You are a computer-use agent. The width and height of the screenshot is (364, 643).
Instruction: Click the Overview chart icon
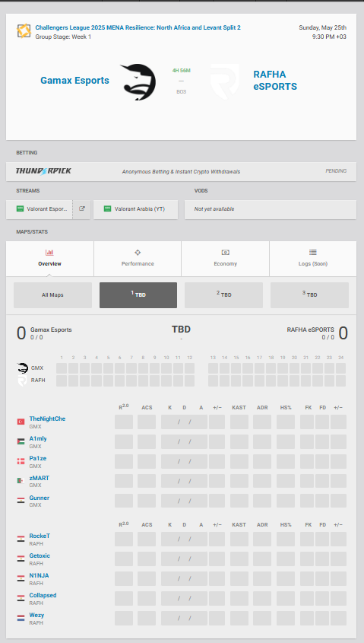click(49, 253)
